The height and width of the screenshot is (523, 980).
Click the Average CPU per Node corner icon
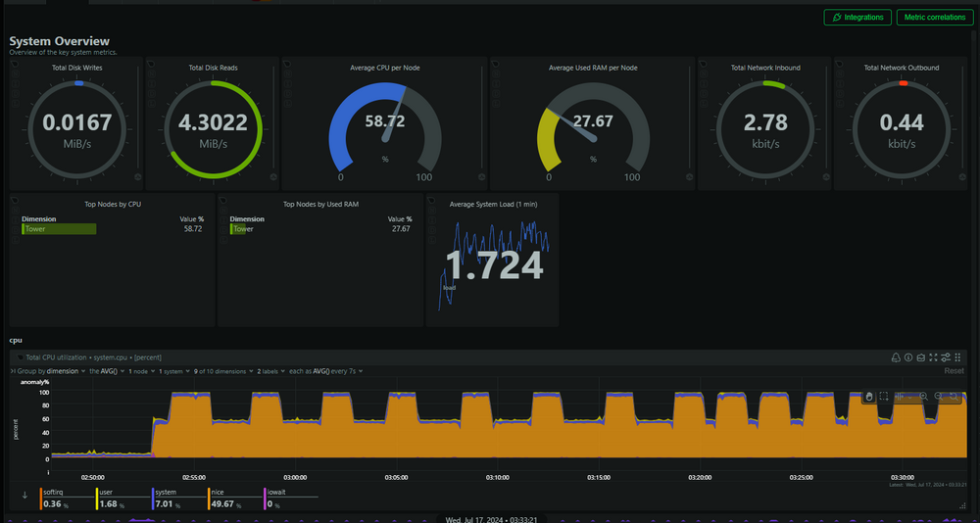(x=287, y=64)
